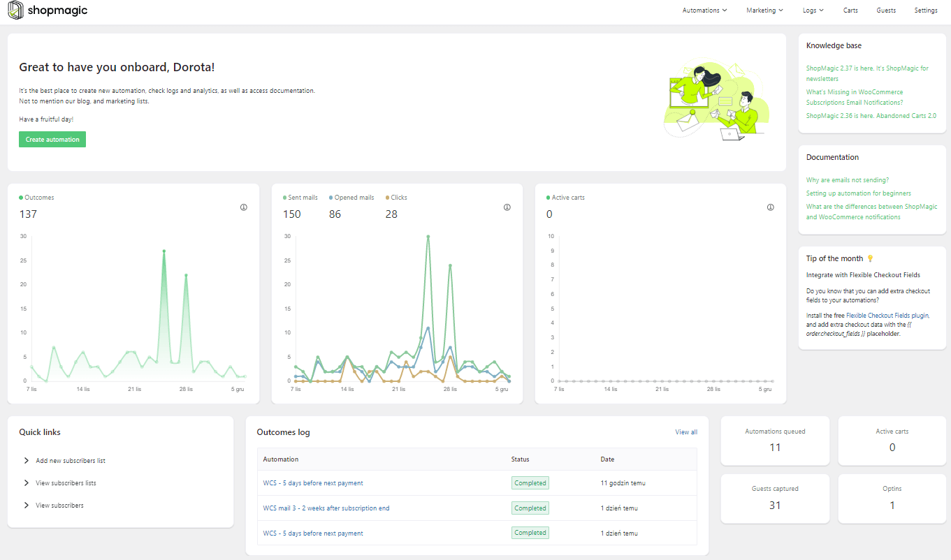Click the Create automation button

(x=52, y=140)
